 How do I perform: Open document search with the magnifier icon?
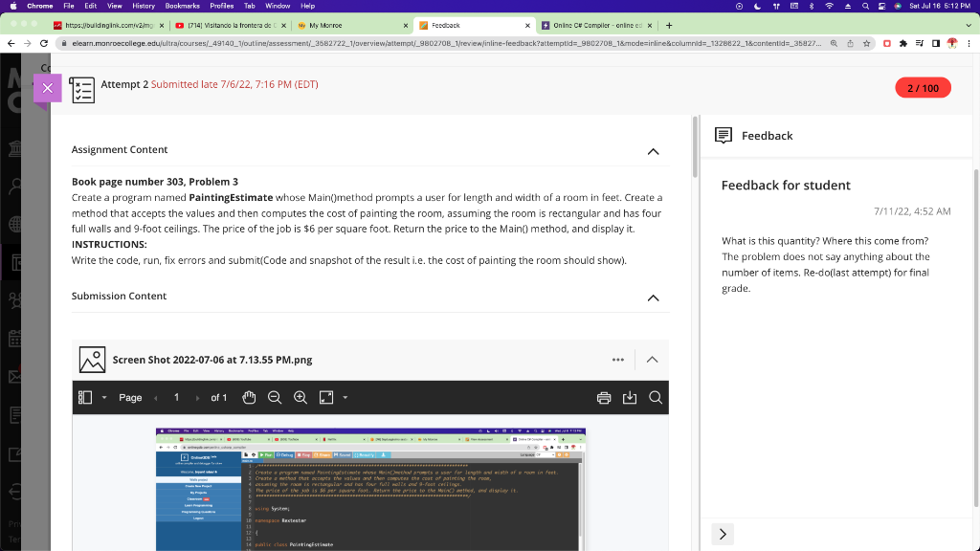pos(656,397)
